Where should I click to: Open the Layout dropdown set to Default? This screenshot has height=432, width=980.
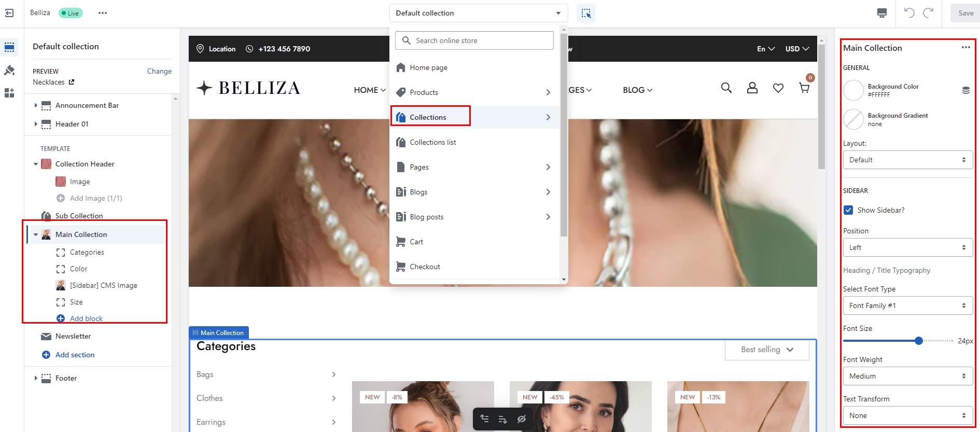907,160
